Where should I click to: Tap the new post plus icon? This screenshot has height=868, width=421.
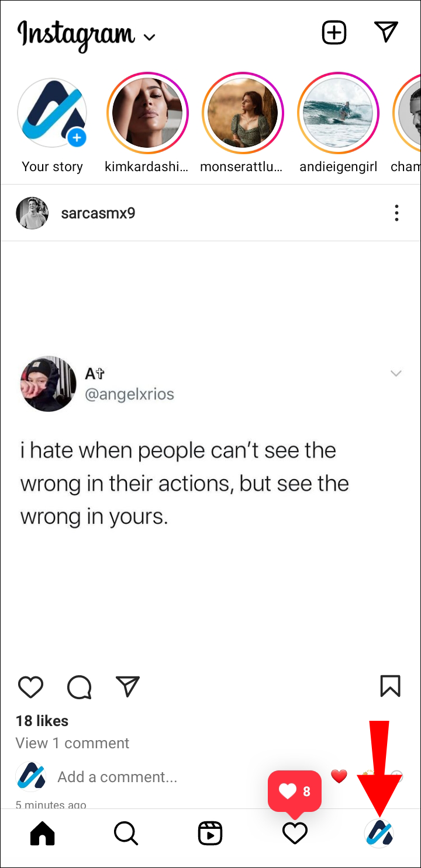pyautogui.click(x=334, y=33)
